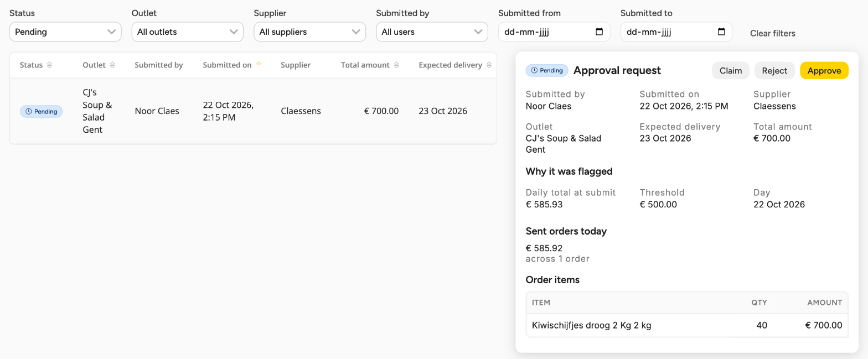This screenshot has width=868, height=359.
Task: Click Sent orders today € 585.92 amount
Action: tap(544, 248)
